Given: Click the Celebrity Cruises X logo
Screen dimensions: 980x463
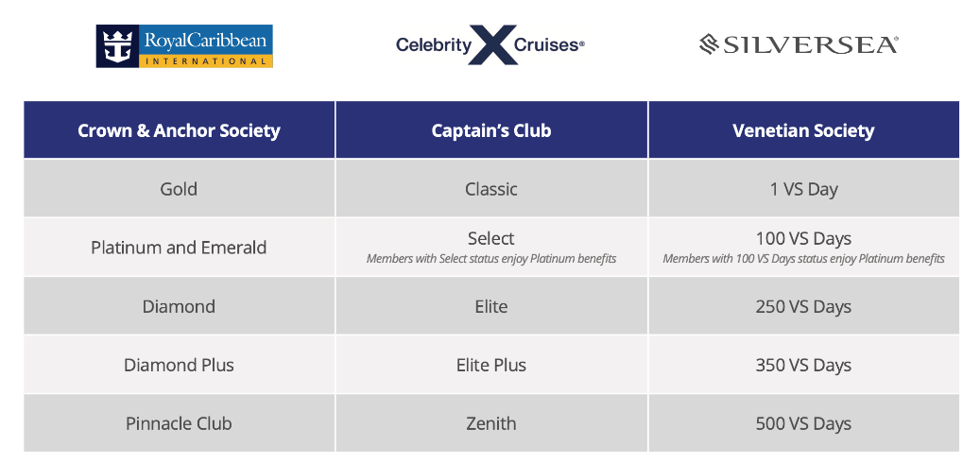Looking at the screenshot, I should 490,45.
